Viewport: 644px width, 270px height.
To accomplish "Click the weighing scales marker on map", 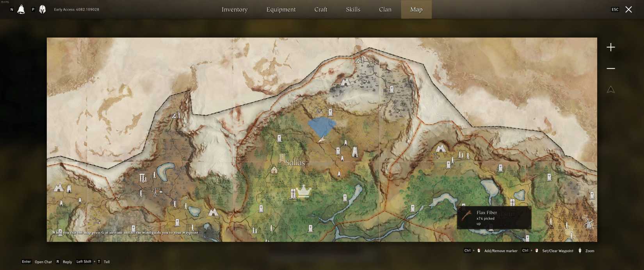I will coord(157,191).
